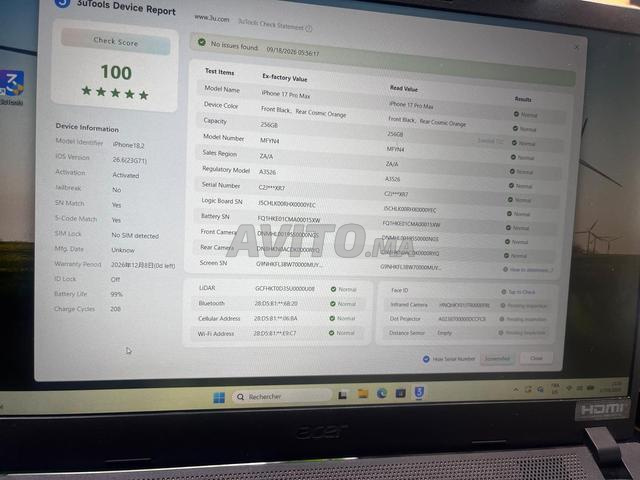
Task: Click the Normal status icon for Wi-Fi Address
Action: (x=332, y=333)
